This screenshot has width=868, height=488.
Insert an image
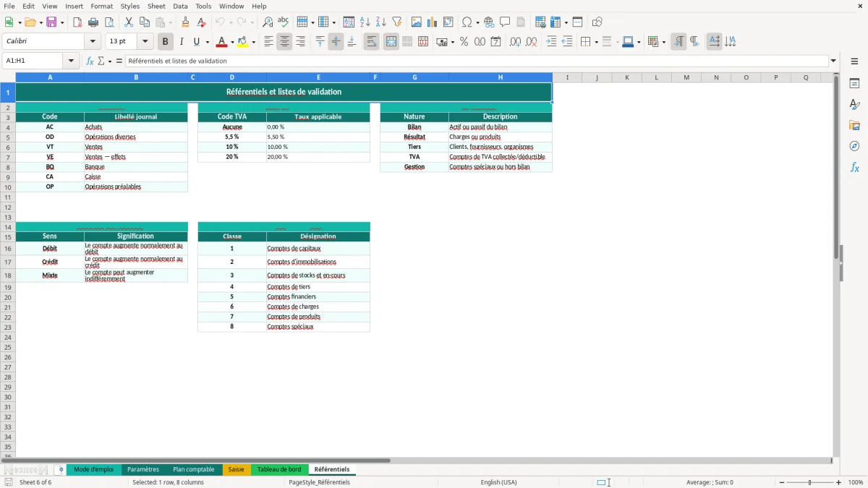[x=417, y=22]
